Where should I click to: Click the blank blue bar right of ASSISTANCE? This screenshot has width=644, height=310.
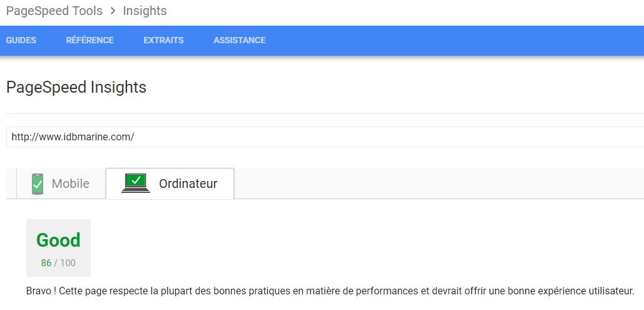tap(451, 40)
